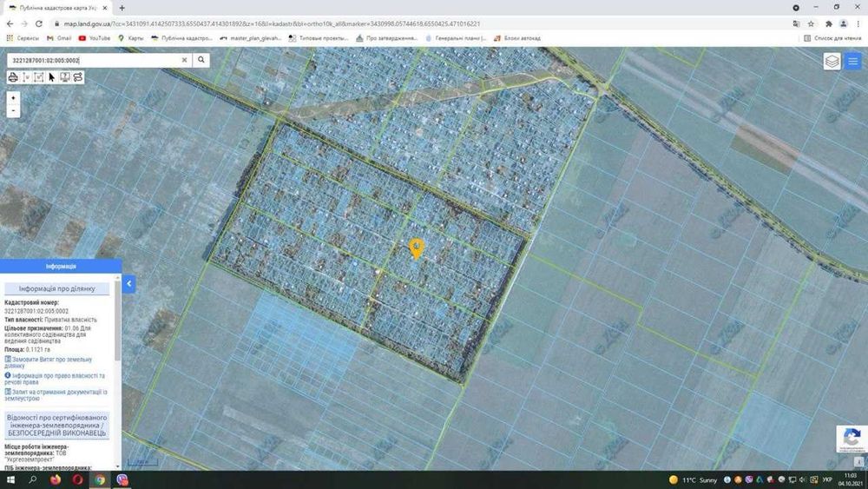Viewport: 868px width, 489px height.
Task: Open Запит на отримання документації link
Action: [x=56, y=395]
